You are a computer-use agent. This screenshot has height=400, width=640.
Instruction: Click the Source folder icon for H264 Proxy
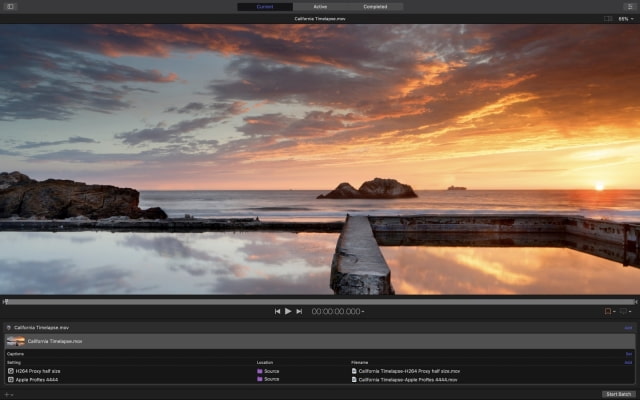(x=260, y=371)
